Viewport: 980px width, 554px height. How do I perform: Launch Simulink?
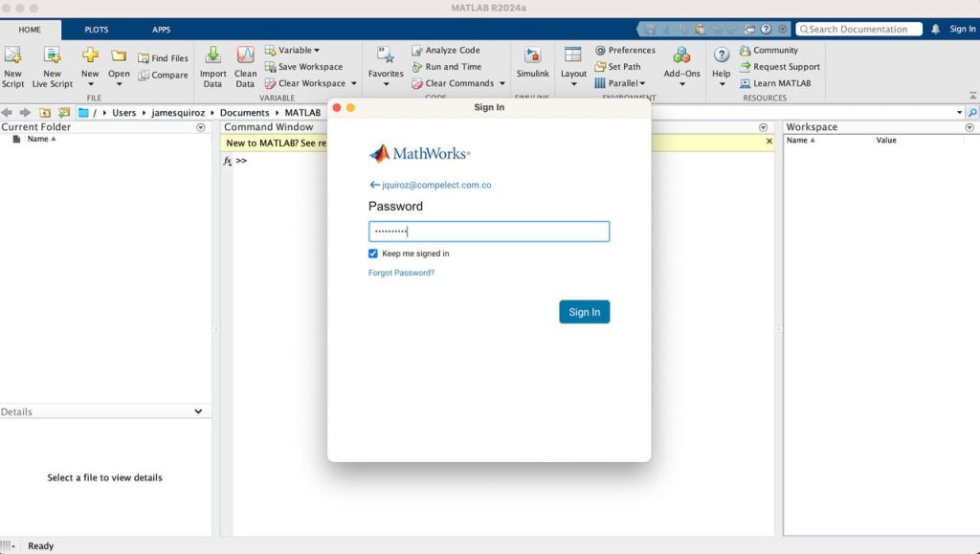[532, 62]
